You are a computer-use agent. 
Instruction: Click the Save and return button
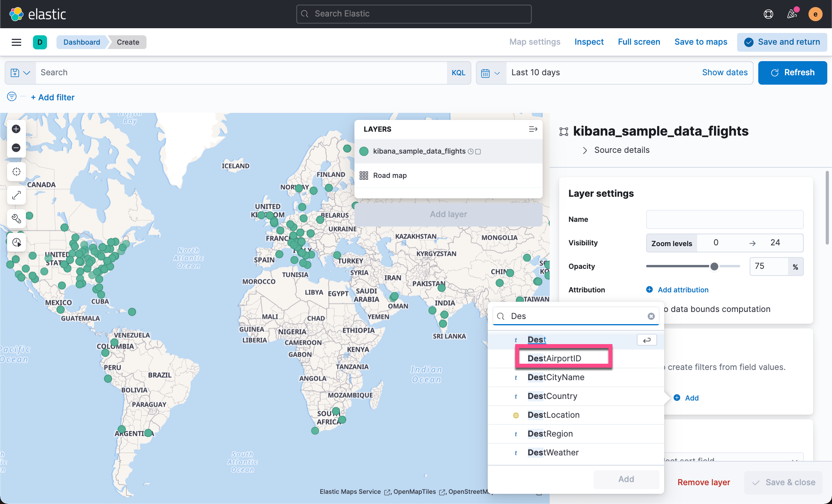click(x=782, y=42)
